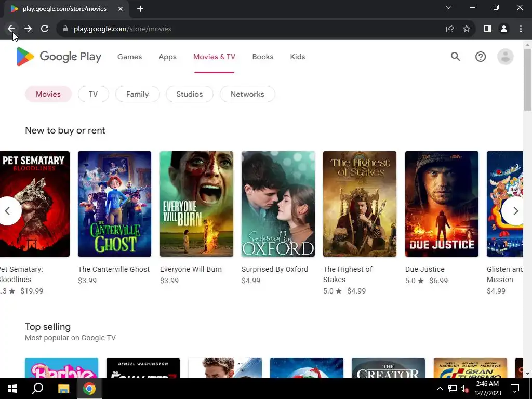
Task: Show more movies with right carousel arrow
Action: tap(515, 211)
